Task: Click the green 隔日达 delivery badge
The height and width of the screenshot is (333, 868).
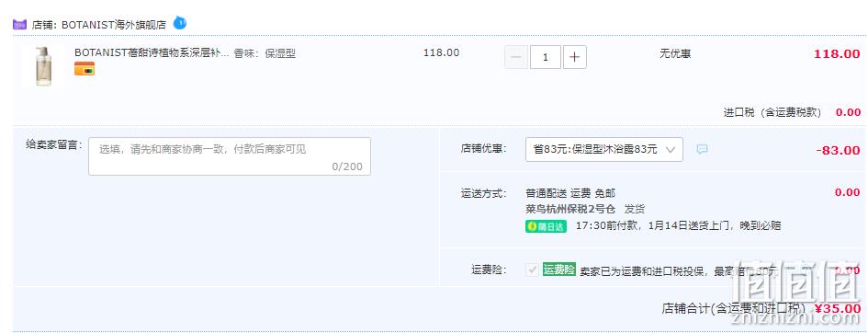Action: (x=546, y=226)
